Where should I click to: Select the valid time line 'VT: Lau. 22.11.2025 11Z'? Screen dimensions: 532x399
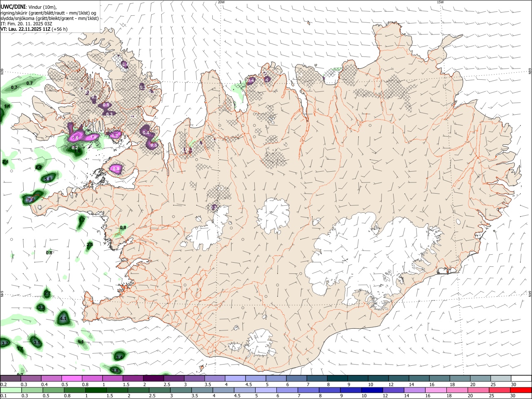26,29
